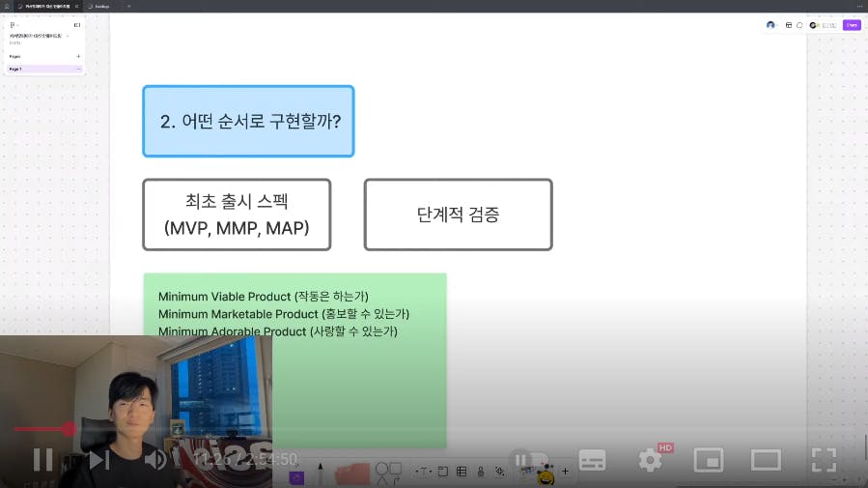Start the FigJam timer
The image size is (868, 488).
click(x=823, y=25)
